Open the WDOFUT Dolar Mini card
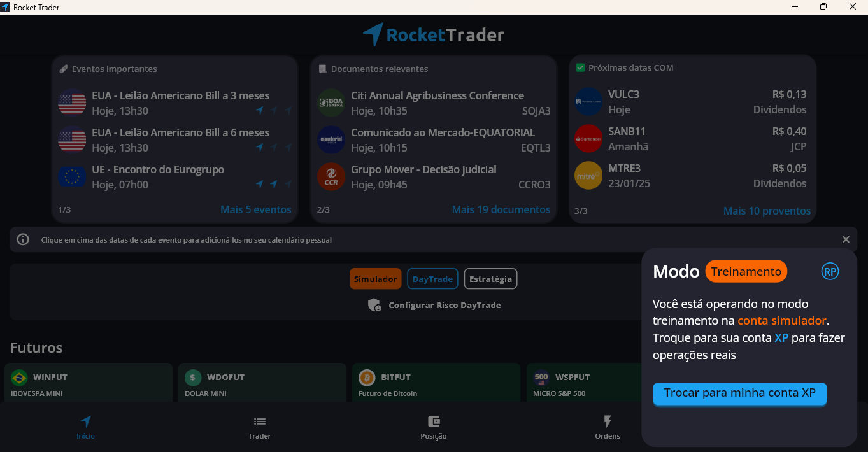The width and height of the screenshot is (868, 452). 262,382
